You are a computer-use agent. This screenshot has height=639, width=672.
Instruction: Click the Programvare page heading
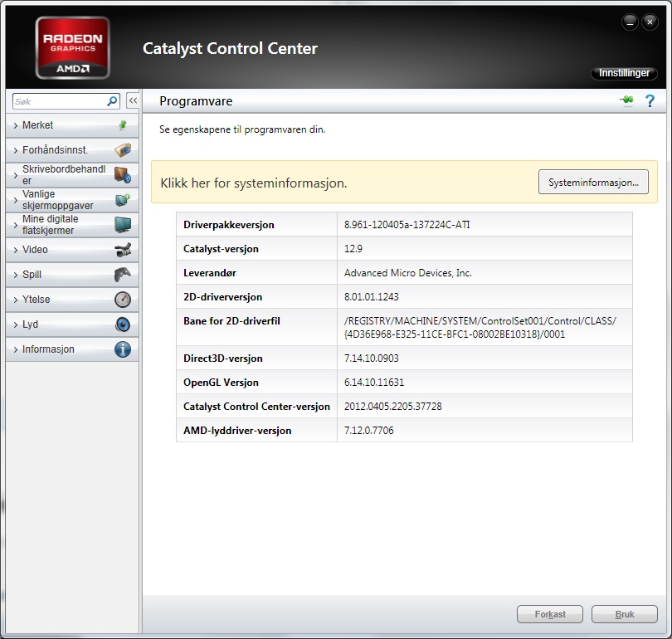[196, 101]
